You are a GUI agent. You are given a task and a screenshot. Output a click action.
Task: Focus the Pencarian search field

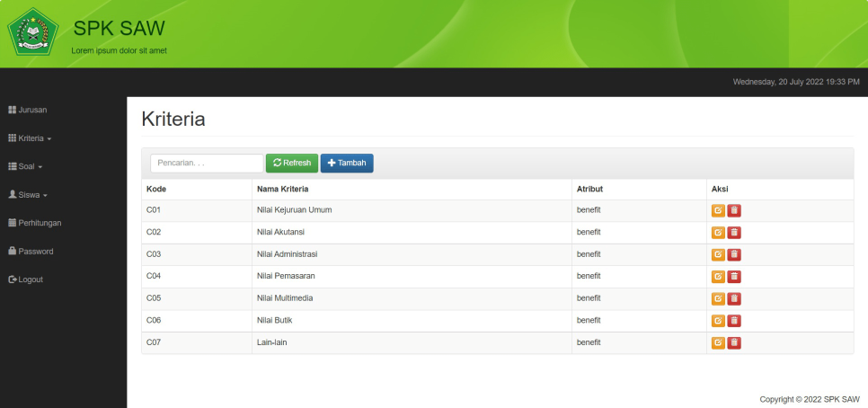tap(206, 163)
